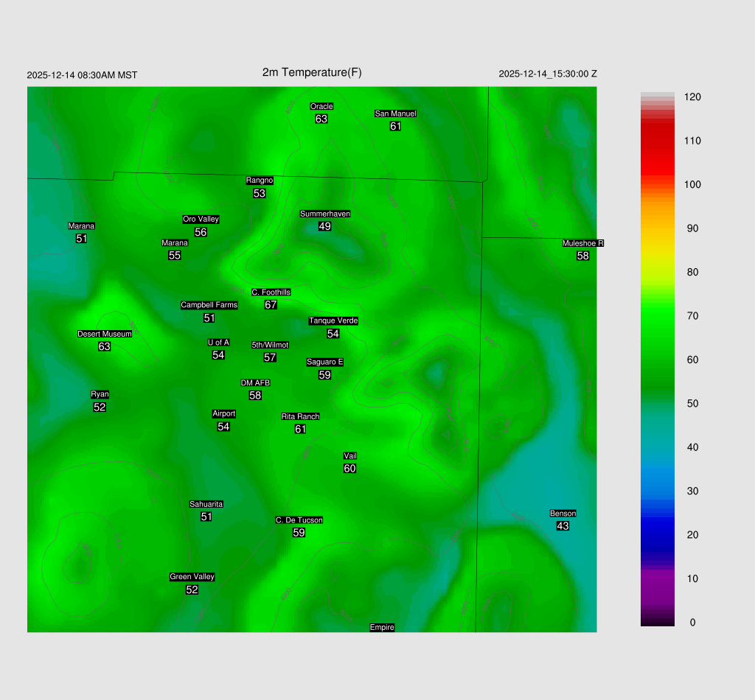
Task: Click the Benson station label
Action: 563,513
